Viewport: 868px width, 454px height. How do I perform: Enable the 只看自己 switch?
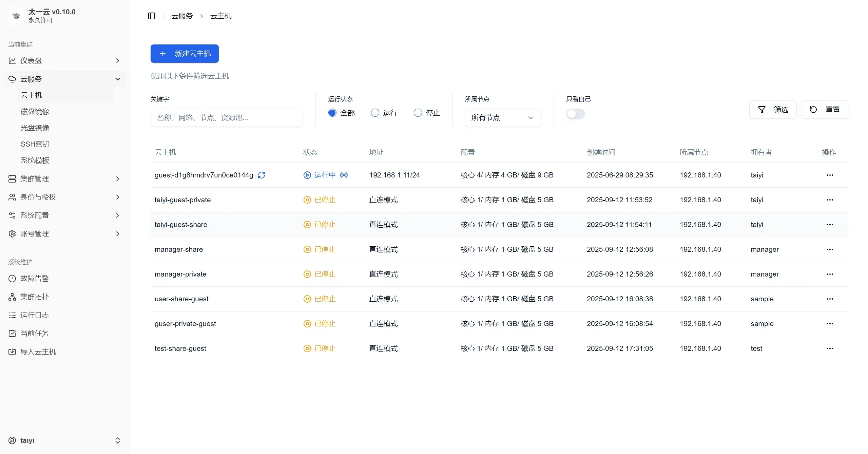point(576,114)
